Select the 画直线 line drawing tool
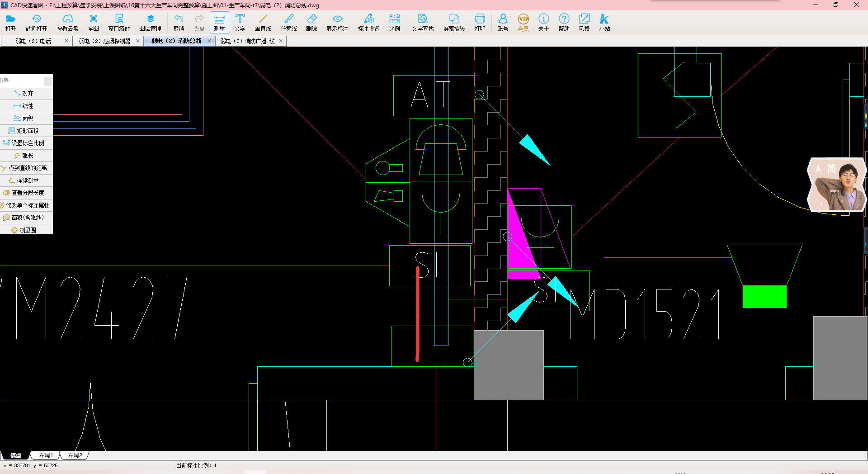This screenshot has width=868, height=474. [263, 22]
